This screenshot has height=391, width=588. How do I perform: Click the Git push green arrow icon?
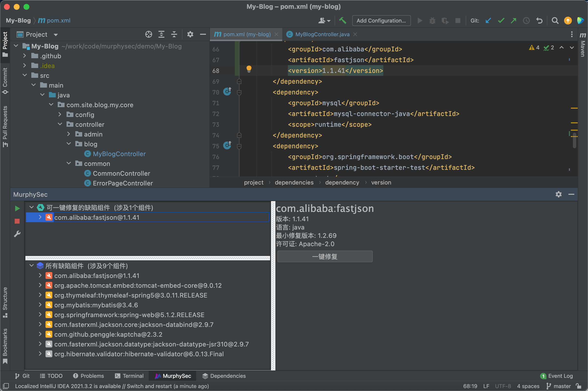coord(513,21)
